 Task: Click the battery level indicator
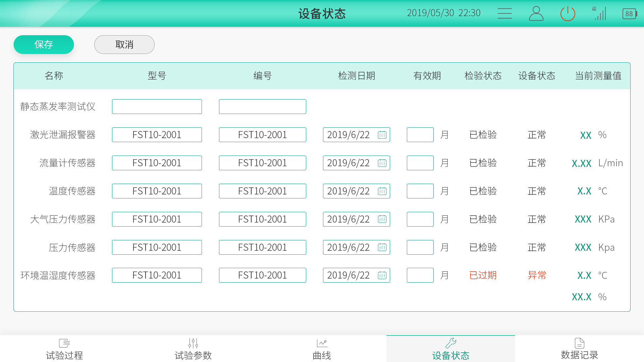(630, 14)
